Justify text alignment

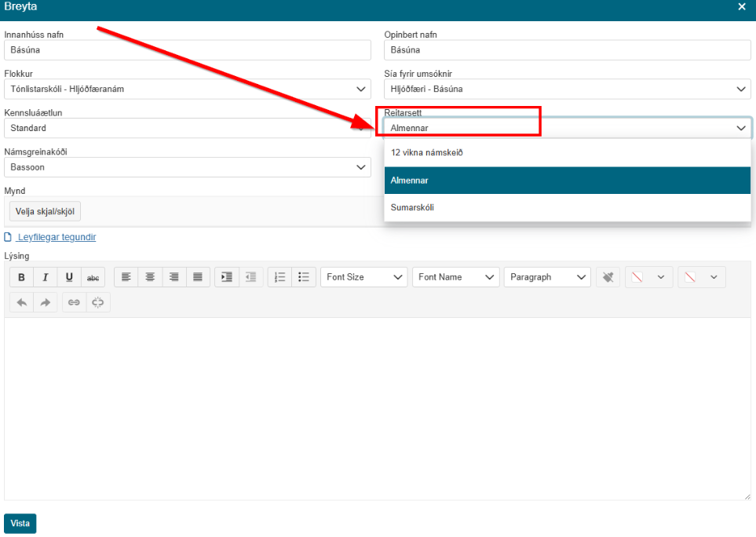[198, 277]
